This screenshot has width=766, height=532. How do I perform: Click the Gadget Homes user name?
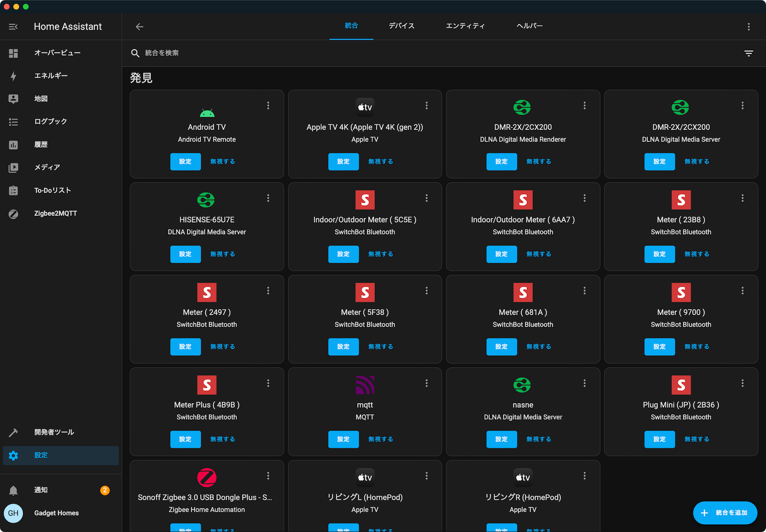[56, 513]
